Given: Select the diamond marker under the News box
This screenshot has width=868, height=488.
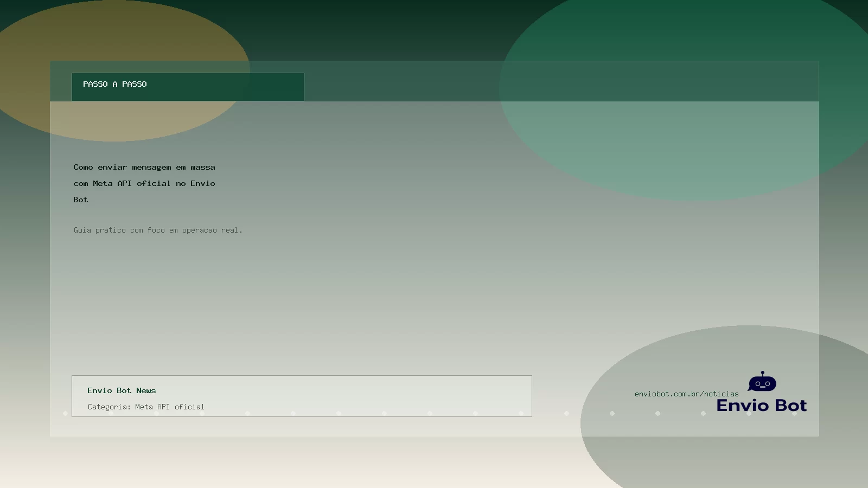Looking at the screenshot, I should click(x=295, y=413).
